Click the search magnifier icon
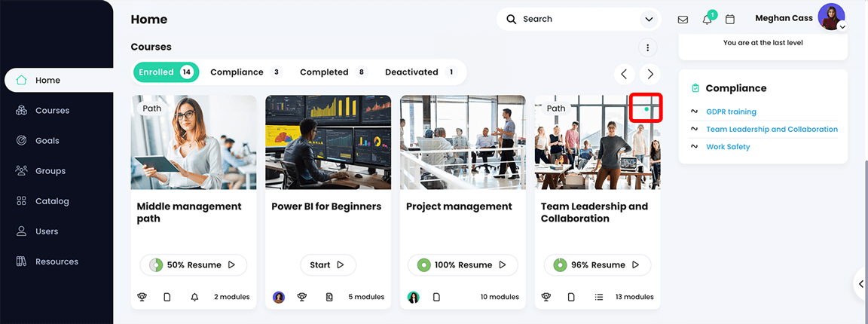 [x=511, y=19]
